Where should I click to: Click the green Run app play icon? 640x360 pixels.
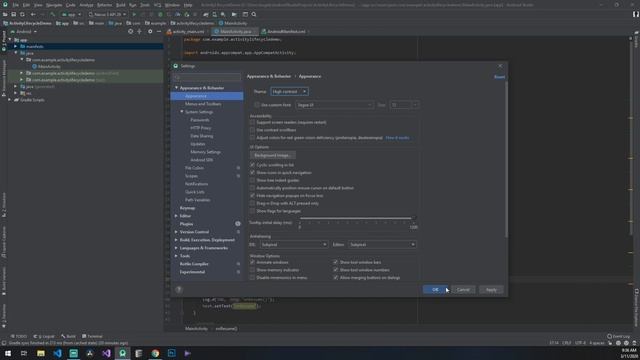[134, 14]
